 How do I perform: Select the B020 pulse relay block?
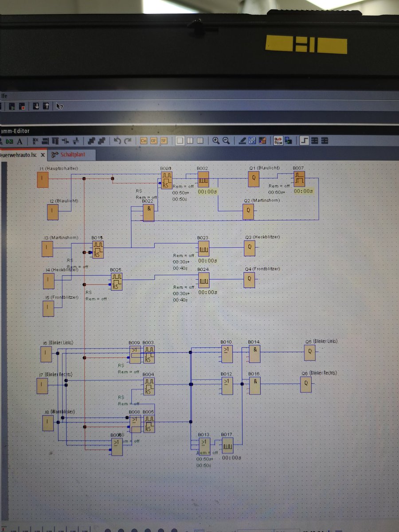(167, 180)
